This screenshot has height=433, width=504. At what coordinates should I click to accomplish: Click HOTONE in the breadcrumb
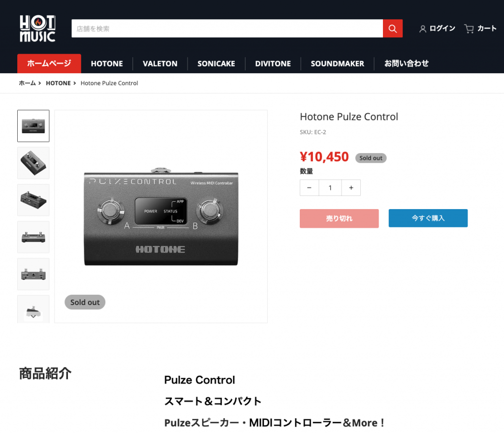(x=58, y=83)
